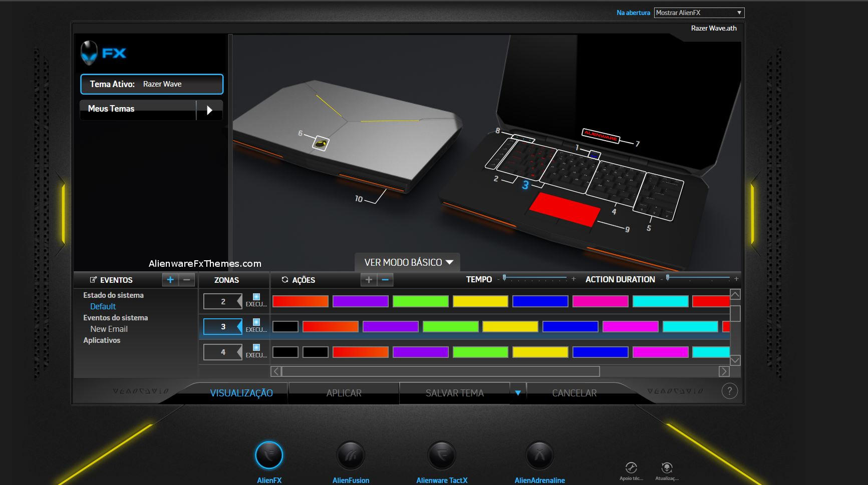Remove an action with AÇÕES minus icon
This screenshot has width=868, height=485.
tap(385, 280)
